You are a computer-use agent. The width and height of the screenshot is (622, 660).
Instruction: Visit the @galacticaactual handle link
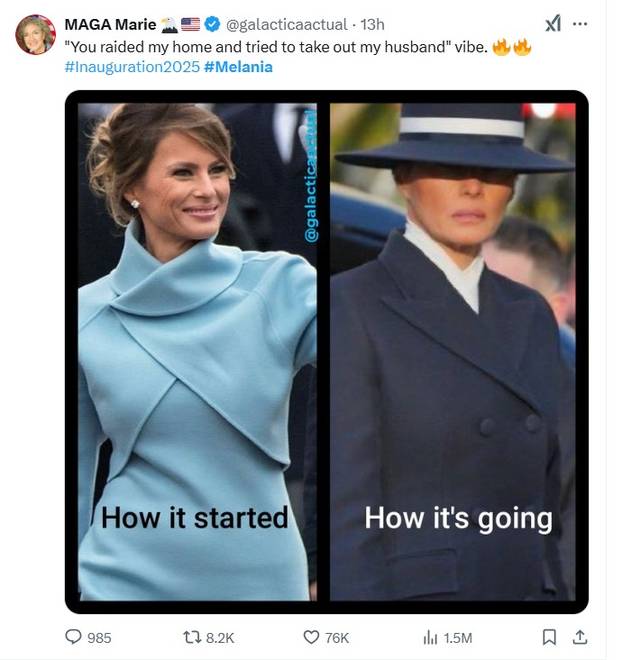290,24
